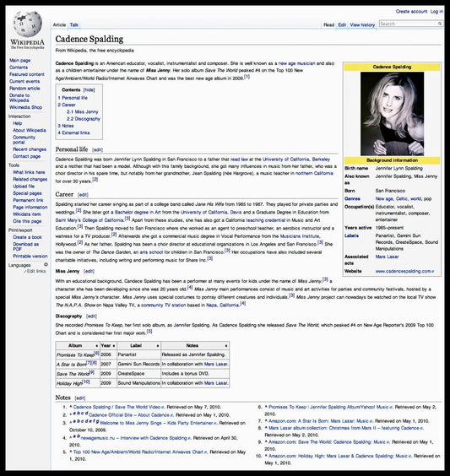
Task: Sort table by Notes column arrow
Action: click(226, 346)
